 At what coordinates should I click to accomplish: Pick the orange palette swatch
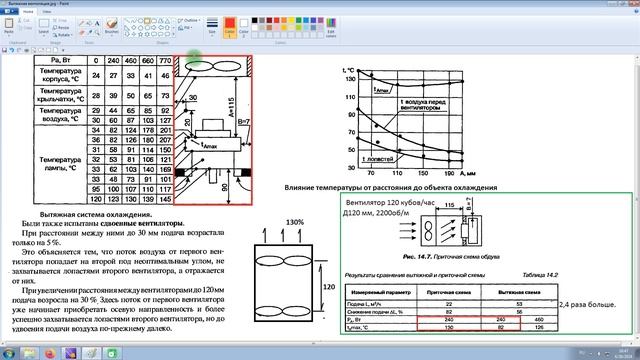click(284, 20)
